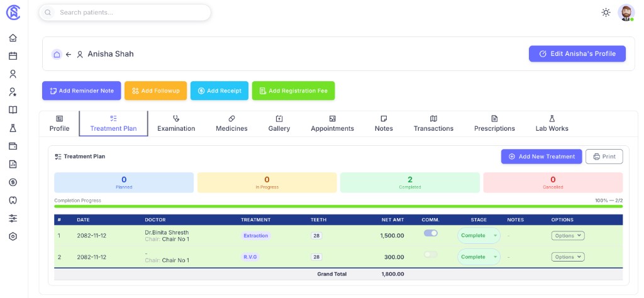Image resolution: width=644 pixels, height=298 pixels.
Task: Click Add New Treatment button
Action: (541, 157)
